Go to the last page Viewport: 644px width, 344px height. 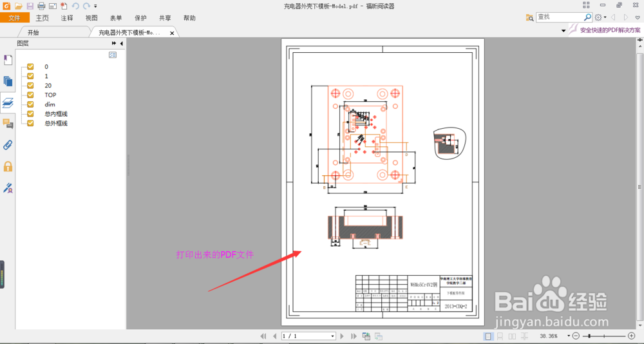[353, 336]
